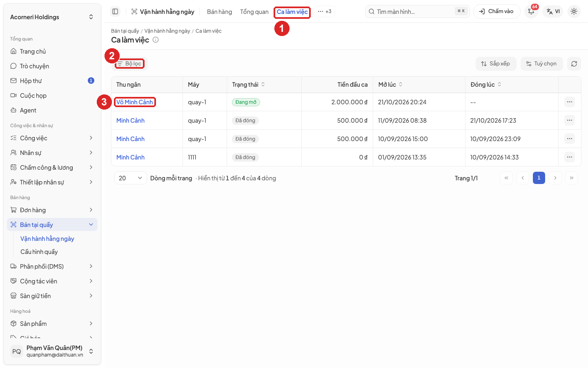Click the Sắp xếp sort button
Screen dimensions: 588x368
point(496,64)
